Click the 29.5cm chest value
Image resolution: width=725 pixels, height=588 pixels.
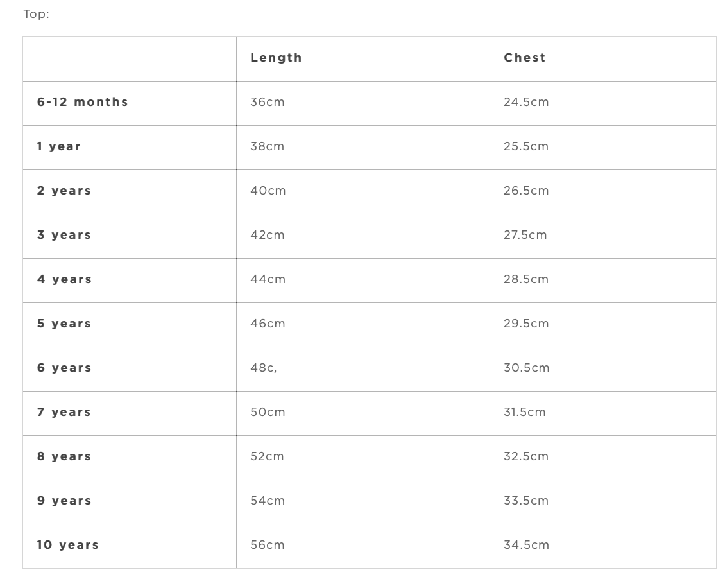[x=526, y=324]
